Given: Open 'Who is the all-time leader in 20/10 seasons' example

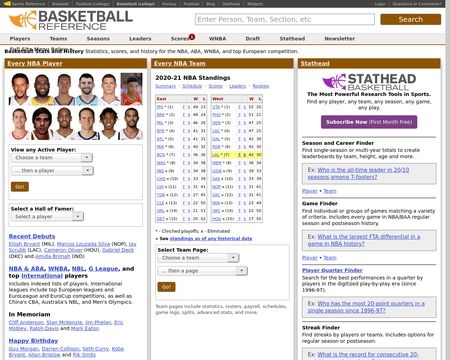Looking at the screenshot, I should (x=358, y=173).
